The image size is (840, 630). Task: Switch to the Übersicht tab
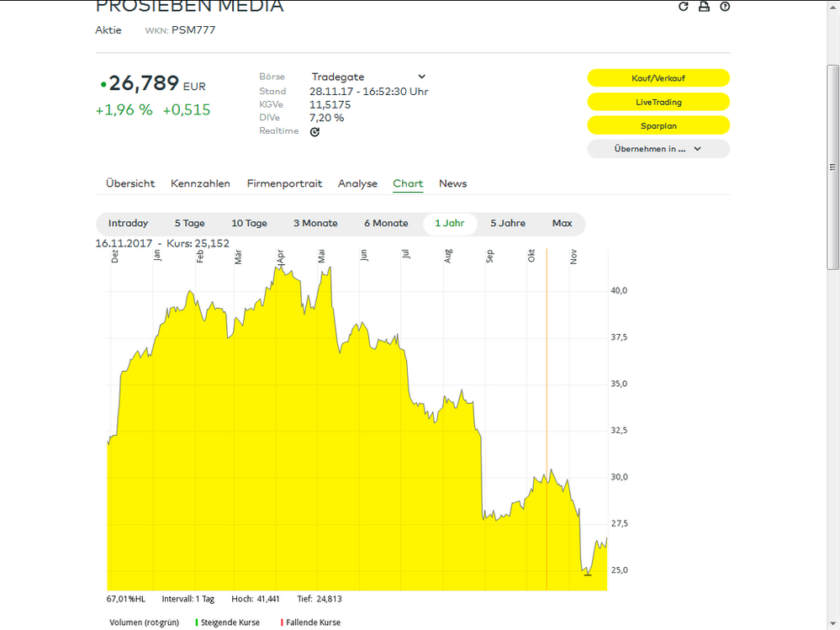[x=130, y=183]
